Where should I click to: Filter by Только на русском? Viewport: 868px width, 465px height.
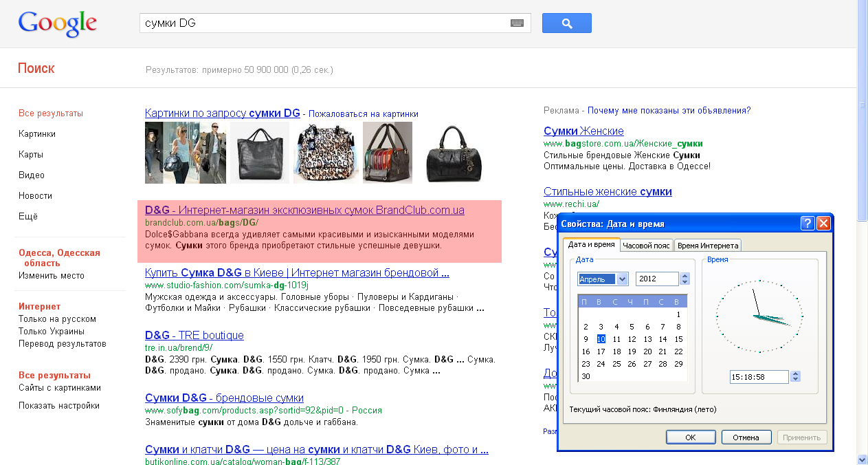click(57, 319)
